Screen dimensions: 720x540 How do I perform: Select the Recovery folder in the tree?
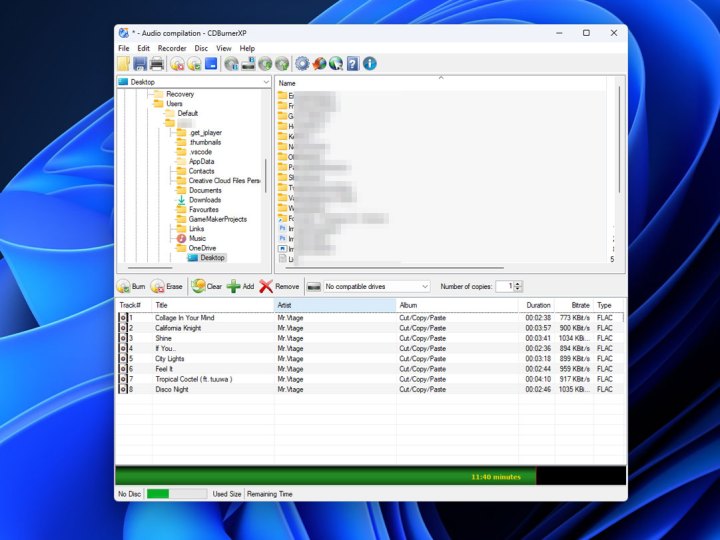(180, 94)
